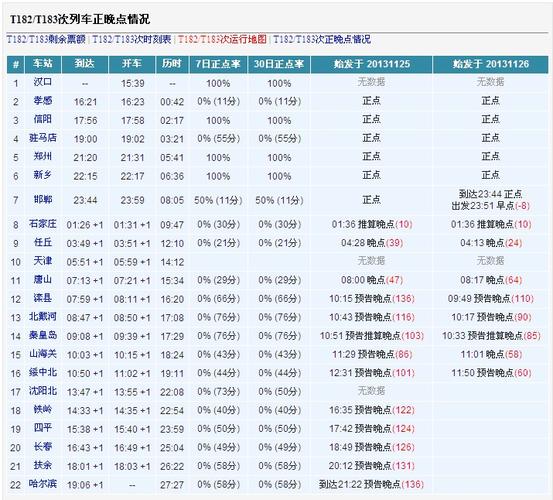Click the 始发于 20131126 column header
The width and height of the screenshot is (553, 500).
click(491, 64)
